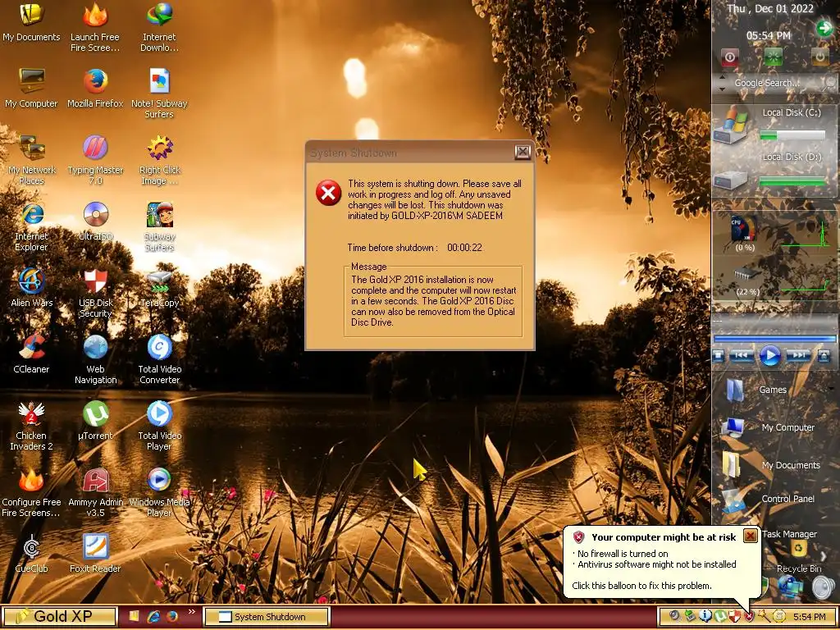The image size is (840, 630).
Task: Click the Gold XP start button
Action: point(60,617)
